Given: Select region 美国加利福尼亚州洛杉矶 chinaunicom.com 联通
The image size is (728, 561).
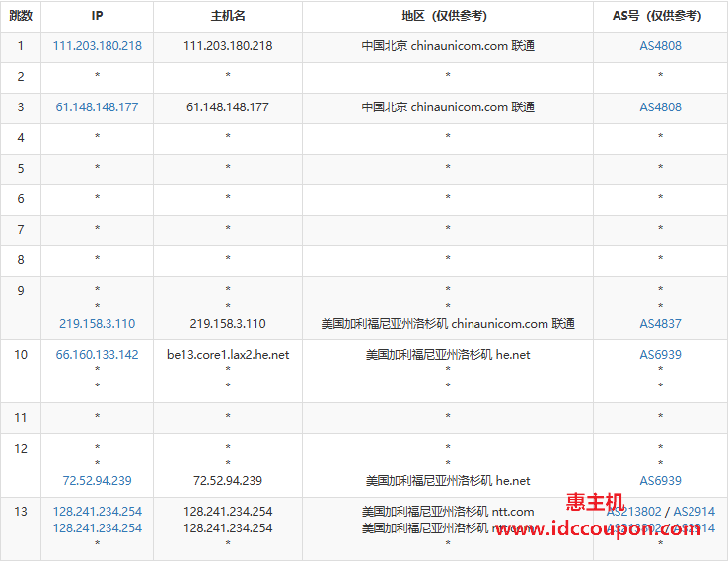Looking at the screenshot, I should click(448, 324).
